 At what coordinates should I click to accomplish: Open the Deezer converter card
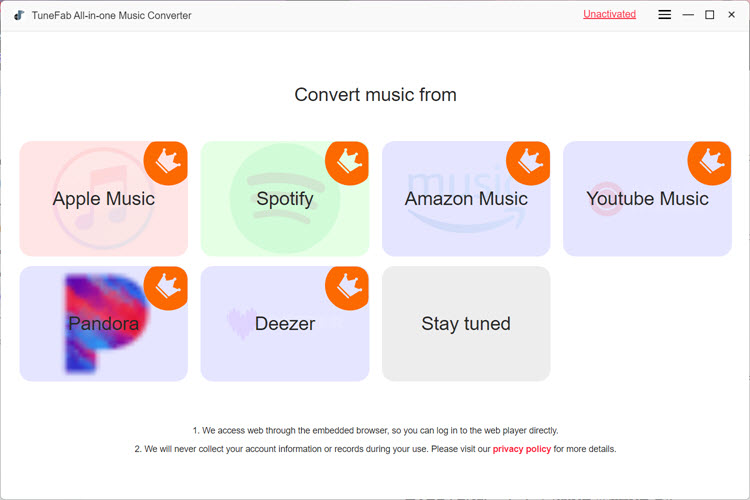285,324
